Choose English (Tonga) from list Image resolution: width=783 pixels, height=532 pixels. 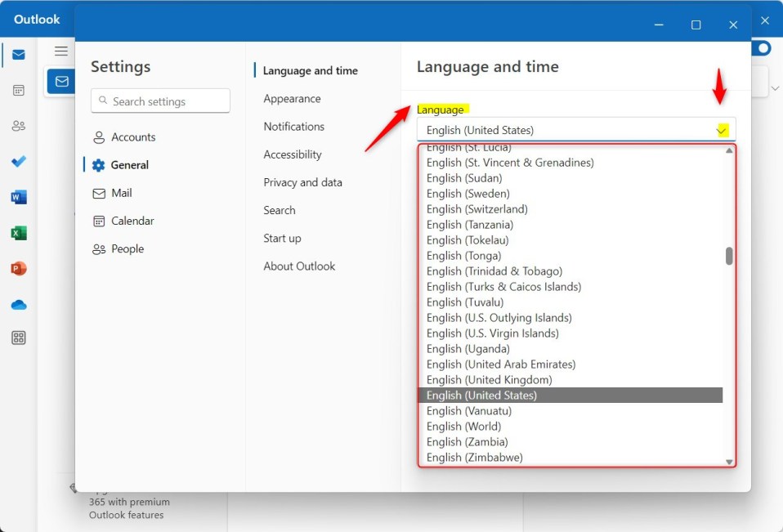pyautogui.click(x=570, y=256)
